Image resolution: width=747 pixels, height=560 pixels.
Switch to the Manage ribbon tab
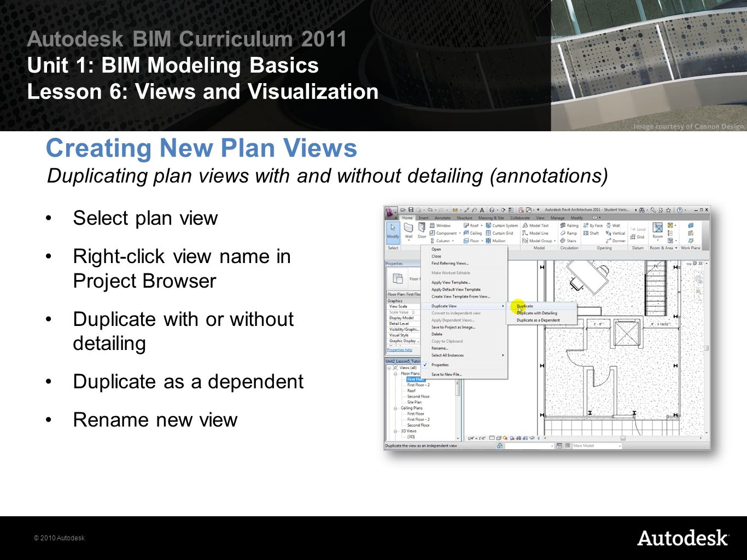pos(557,218)
